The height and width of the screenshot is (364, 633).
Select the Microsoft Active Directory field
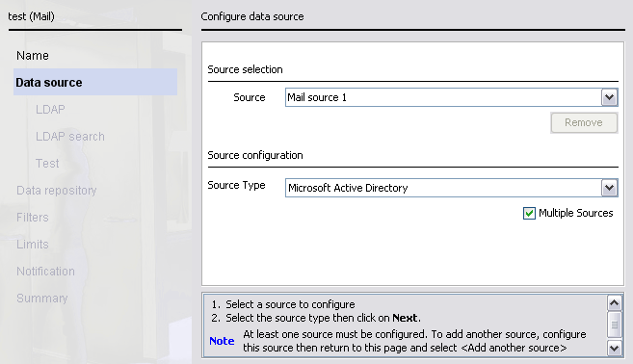[451, 188]
